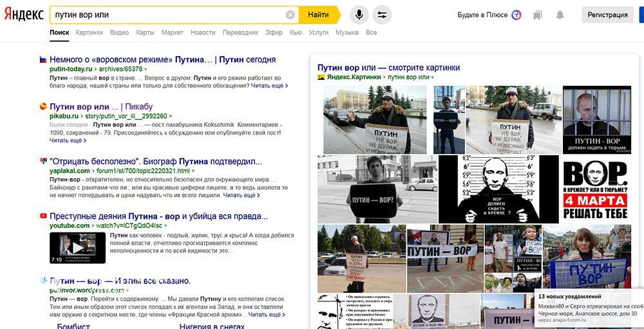Image resolution: width=644 pixels, height=329 pixels.
Task: Open the saved bookmarks icon
Action: [x=538, y=15]
